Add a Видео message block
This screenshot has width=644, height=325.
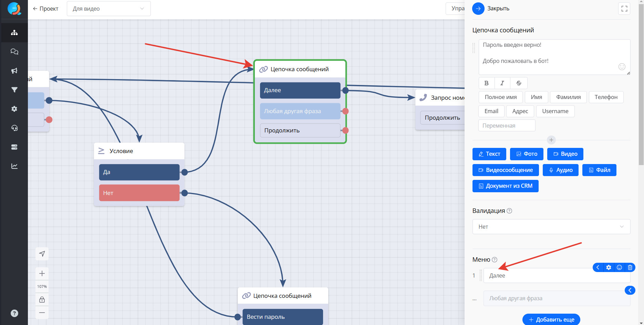point(565,154)
